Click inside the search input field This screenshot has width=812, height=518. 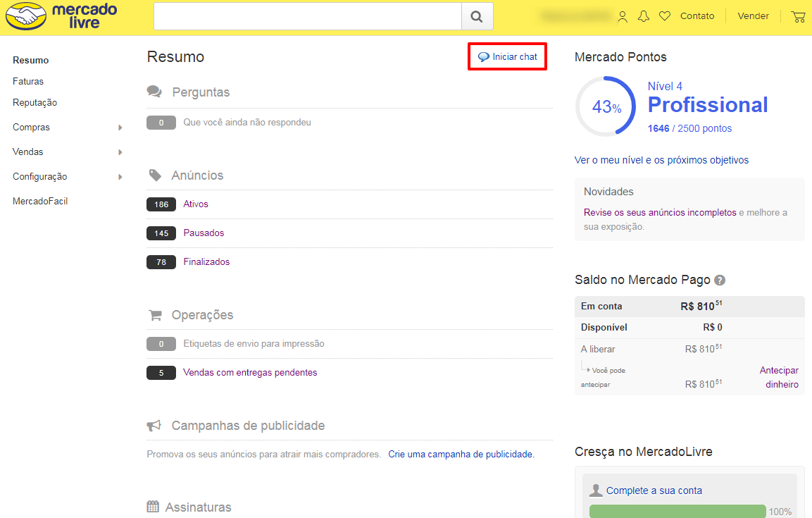point(308,17)
